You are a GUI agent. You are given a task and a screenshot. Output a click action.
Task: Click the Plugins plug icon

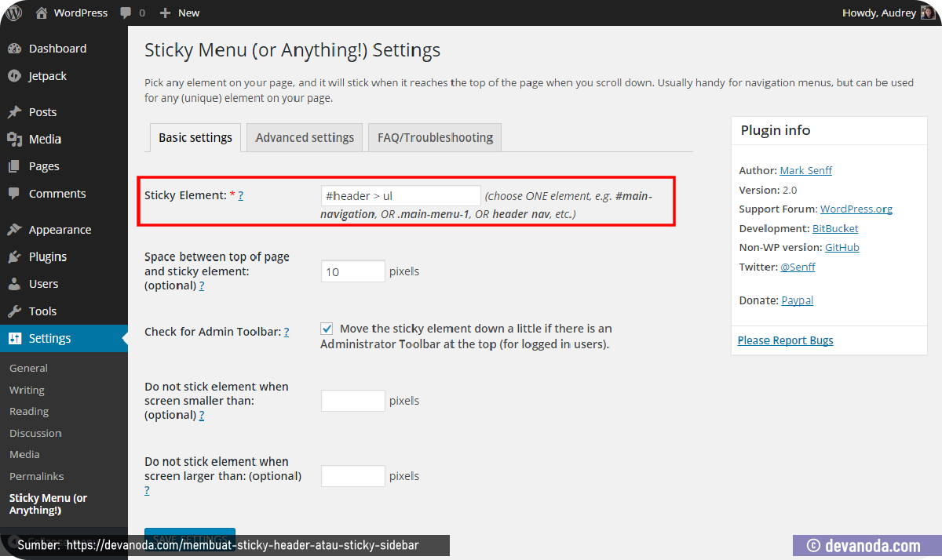point(14,257)
